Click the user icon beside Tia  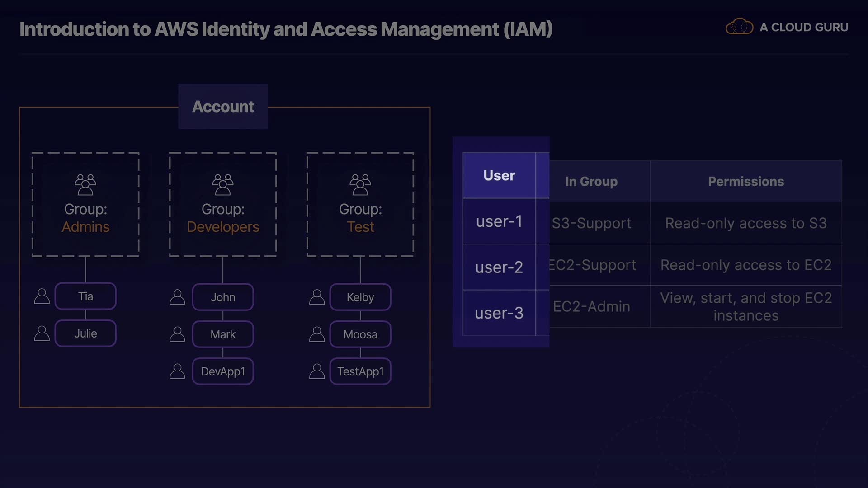(x=42, y=296)
